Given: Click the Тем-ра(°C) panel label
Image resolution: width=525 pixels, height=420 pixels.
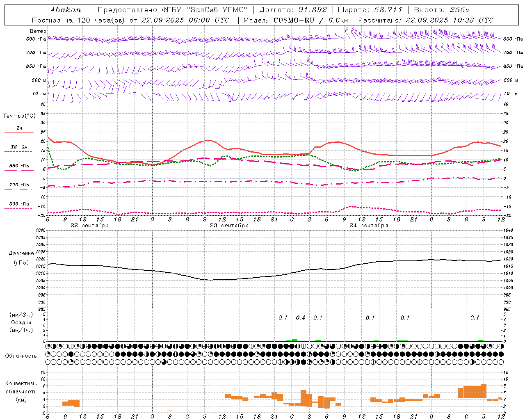Looking at the screenshot, I should pos(19,116).
